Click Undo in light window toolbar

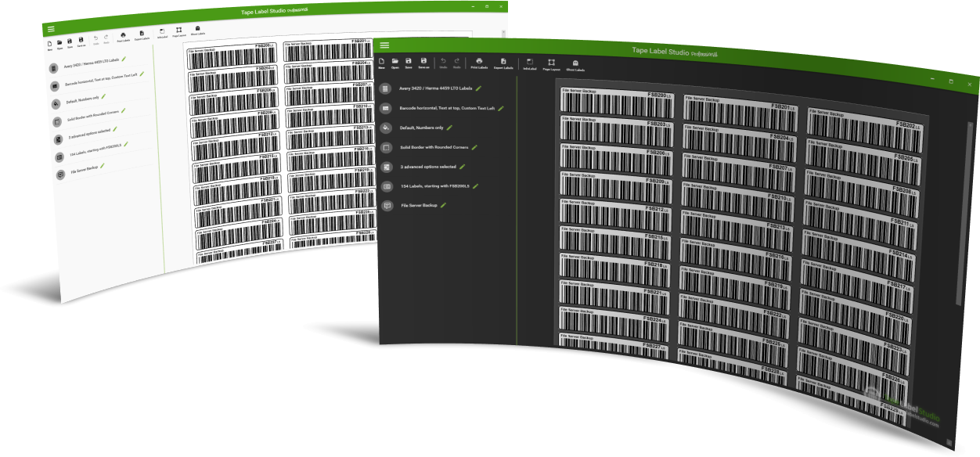point(95,40)
